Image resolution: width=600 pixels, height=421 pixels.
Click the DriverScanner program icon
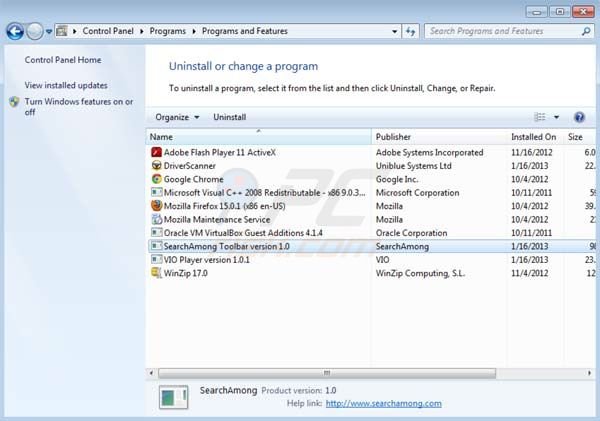pyautogui.click(x=156, y=166)
